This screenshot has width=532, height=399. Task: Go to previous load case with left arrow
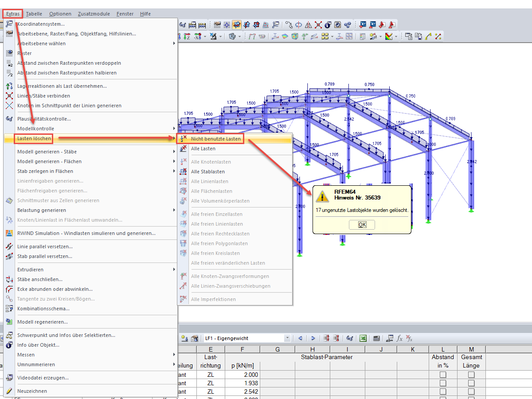tap(300, 338)
